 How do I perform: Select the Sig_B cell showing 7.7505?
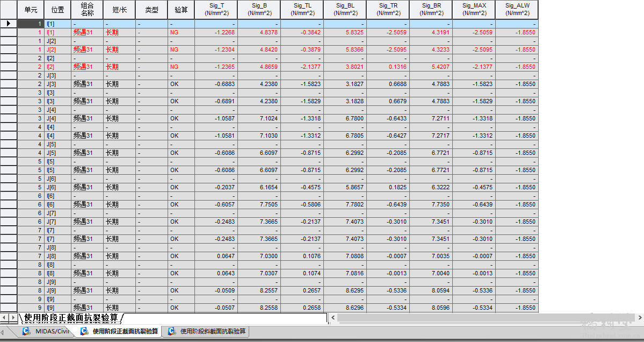pyautogui.click(x=259, y=204)
